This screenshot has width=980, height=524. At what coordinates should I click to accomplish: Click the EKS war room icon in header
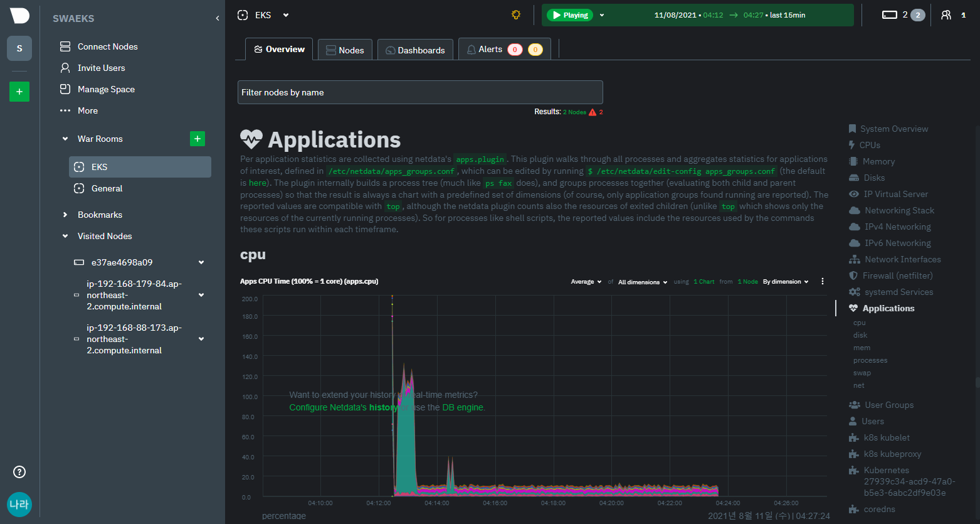click(243, 15)
